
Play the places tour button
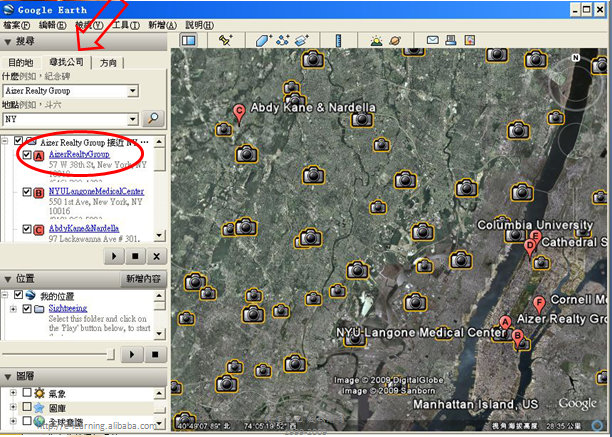tap(132, 355)
